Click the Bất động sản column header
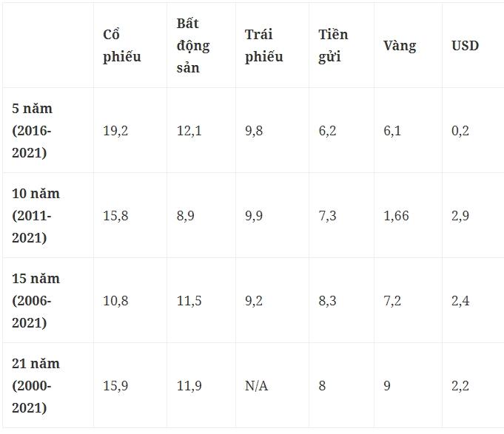 click(192, 46)
